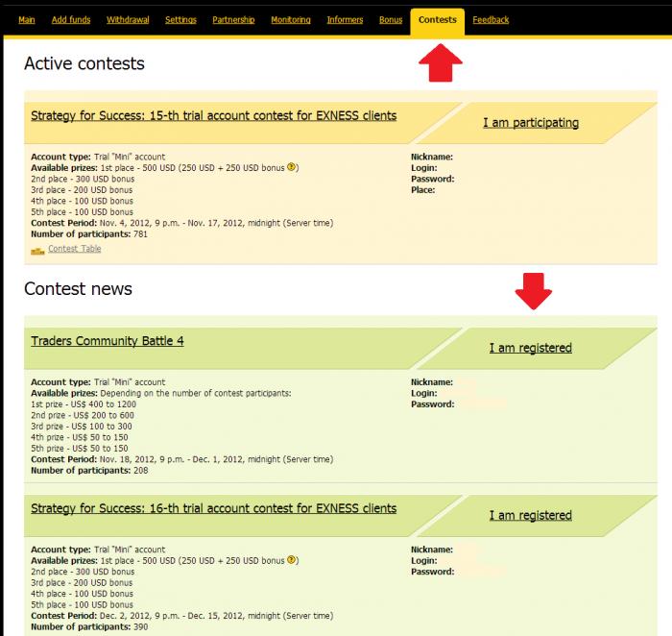This screenshot has width=672, height=636.
Task: Open the Feedback tab
Action: click(x=491, y=20)
